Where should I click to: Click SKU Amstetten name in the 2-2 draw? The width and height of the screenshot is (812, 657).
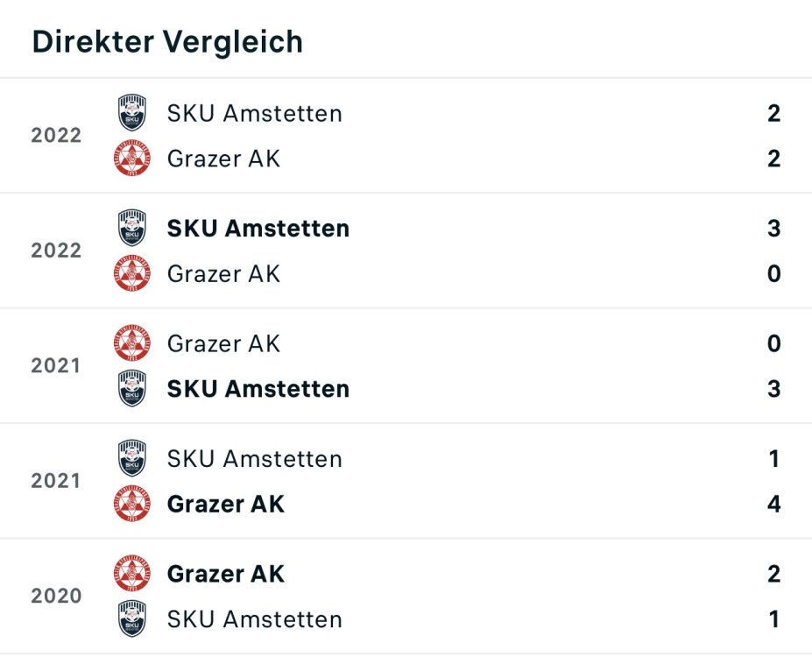pos(254,113)
